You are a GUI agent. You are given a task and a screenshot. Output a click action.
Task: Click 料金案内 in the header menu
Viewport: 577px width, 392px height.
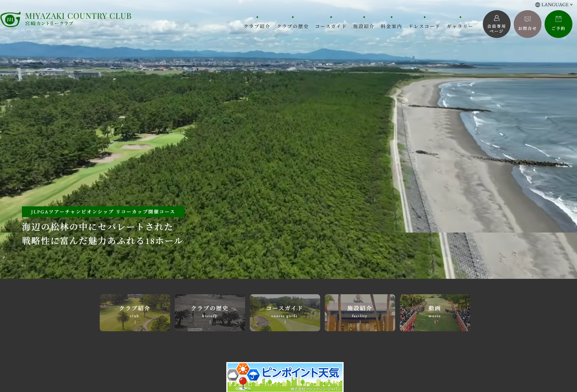[391, 26]
